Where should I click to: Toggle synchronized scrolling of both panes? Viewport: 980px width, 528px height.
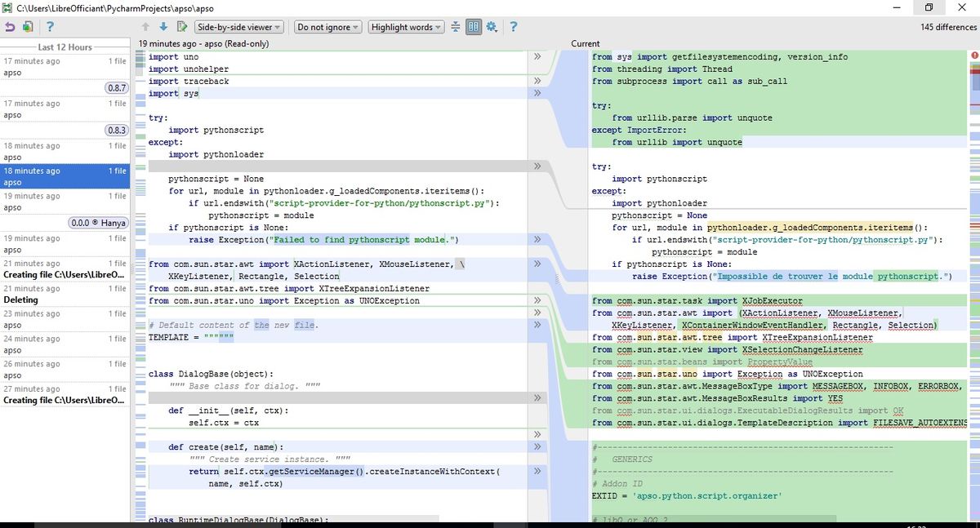point(474,27)
